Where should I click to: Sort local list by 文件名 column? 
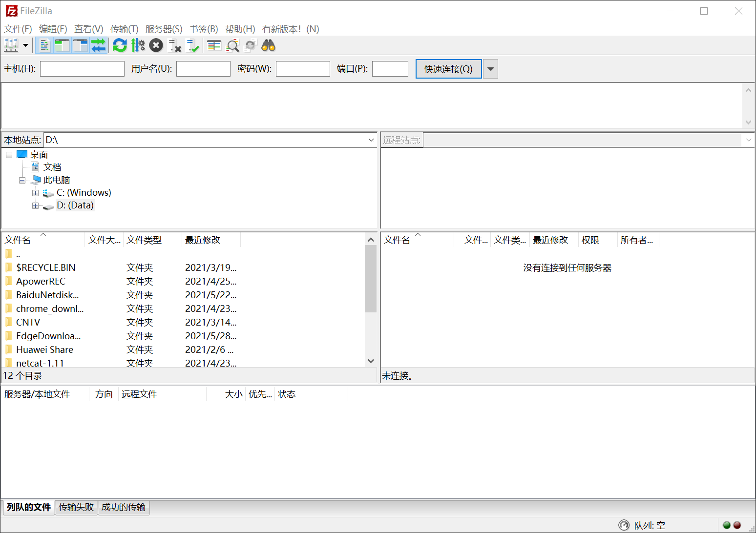click(x=43, y=240)
